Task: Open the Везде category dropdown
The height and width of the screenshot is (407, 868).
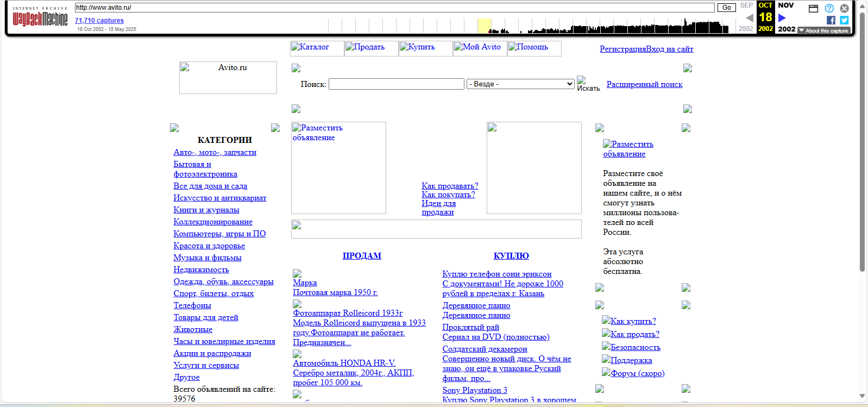Action: click(520, 84)
